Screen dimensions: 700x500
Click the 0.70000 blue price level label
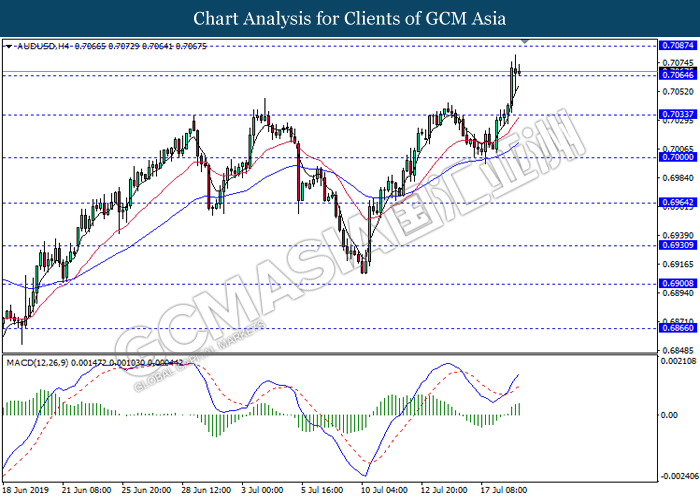pos(678,157)
